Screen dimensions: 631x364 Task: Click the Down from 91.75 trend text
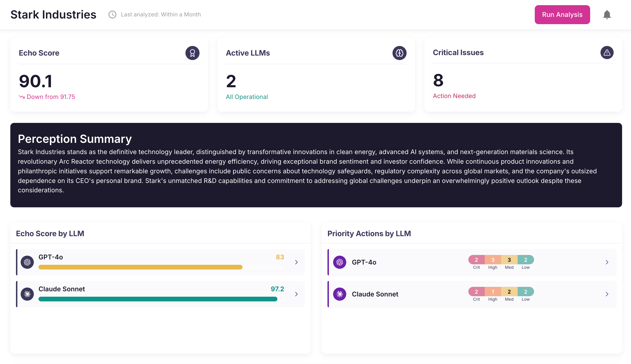(x=50, y=97)
